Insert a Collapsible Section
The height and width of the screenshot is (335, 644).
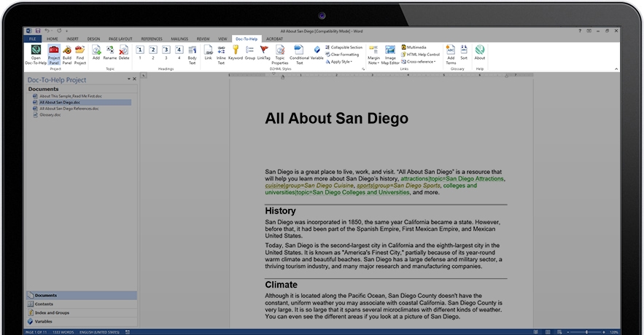[x=344, y=47]
